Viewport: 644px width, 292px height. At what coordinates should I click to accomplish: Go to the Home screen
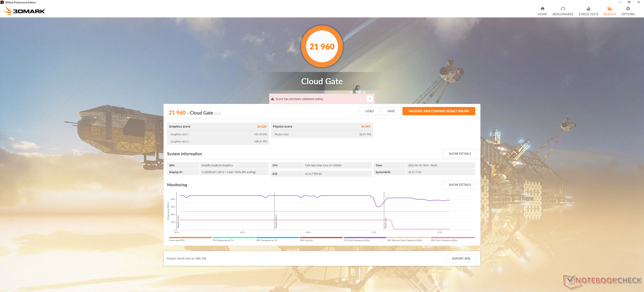click(542, 11)
